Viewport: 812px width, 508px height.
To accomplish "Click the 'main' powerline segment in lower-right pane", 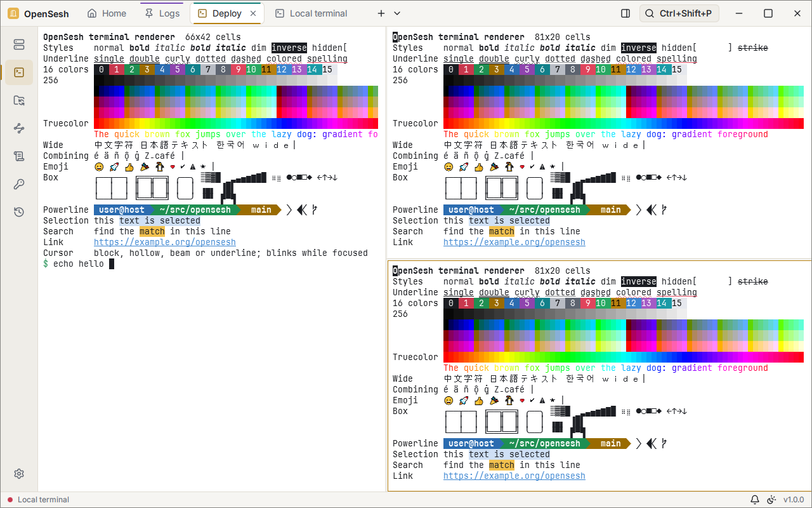I will [x=611, y=443].
